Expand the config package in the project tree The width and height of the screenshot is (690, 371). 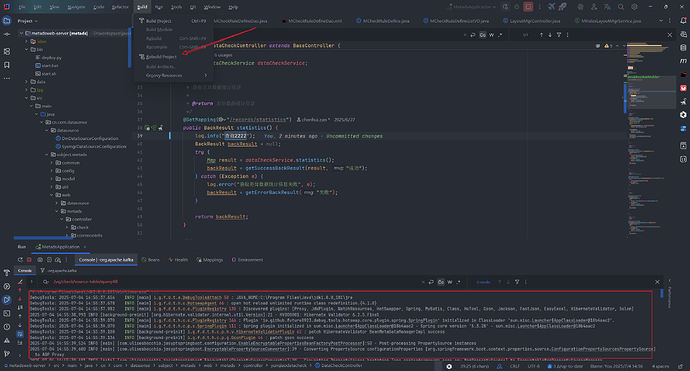(x=51, y=171)
